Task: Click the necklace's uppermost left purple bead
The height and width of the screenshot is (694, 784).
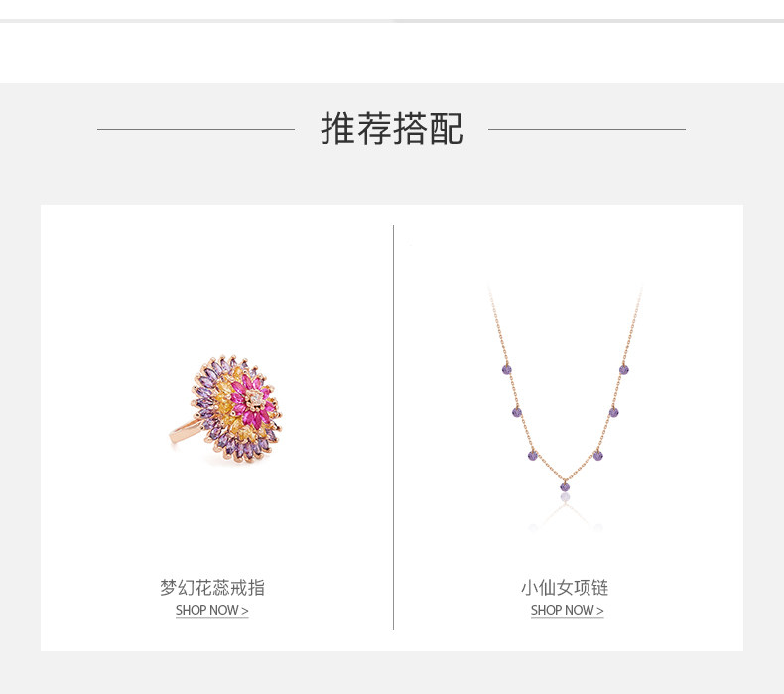Action: [x=506, y=369]
